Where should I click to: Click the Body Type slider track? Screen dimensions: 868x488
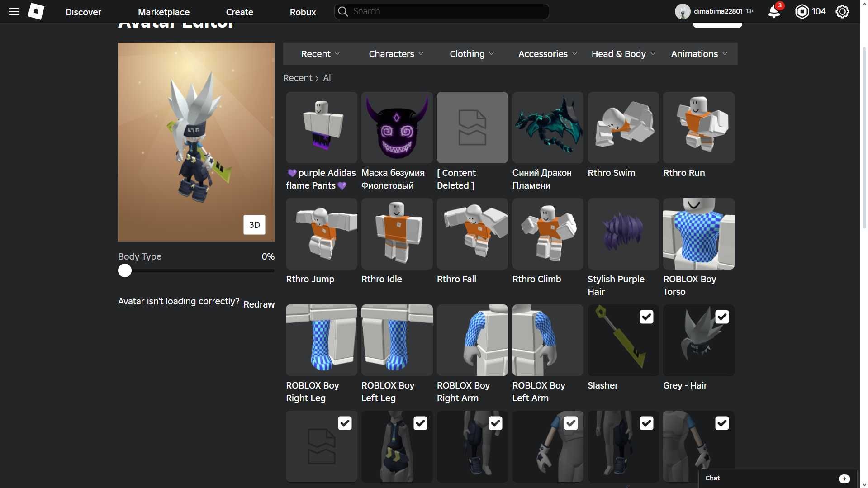[196, 270]
